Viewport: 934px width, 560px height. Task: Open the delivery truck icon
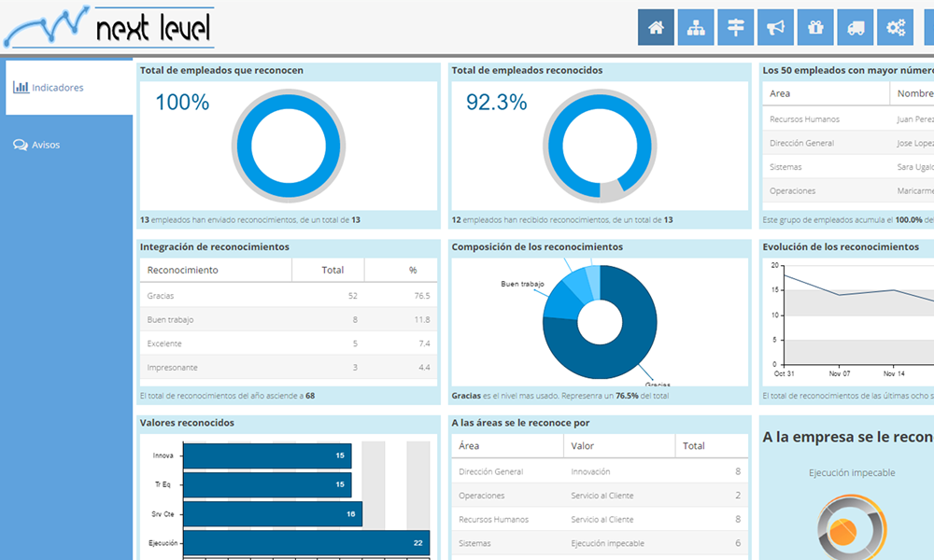coord(856,27)
